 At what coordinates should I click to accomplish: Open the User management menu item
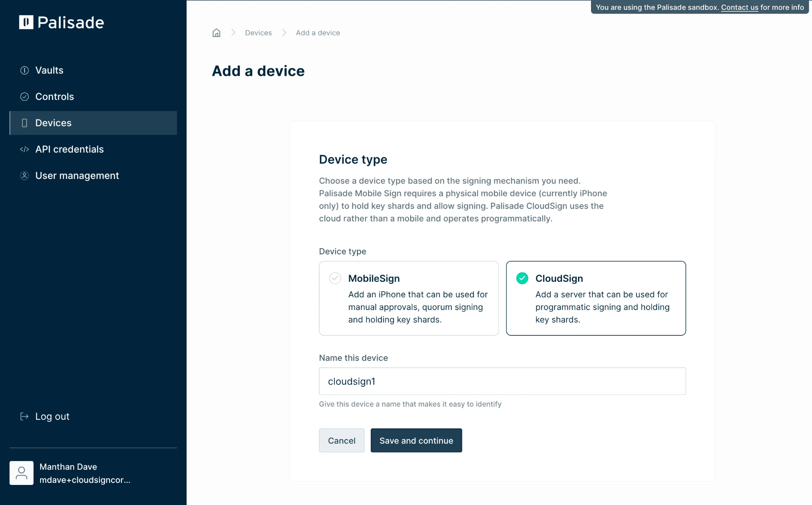(x=77, y=176)
